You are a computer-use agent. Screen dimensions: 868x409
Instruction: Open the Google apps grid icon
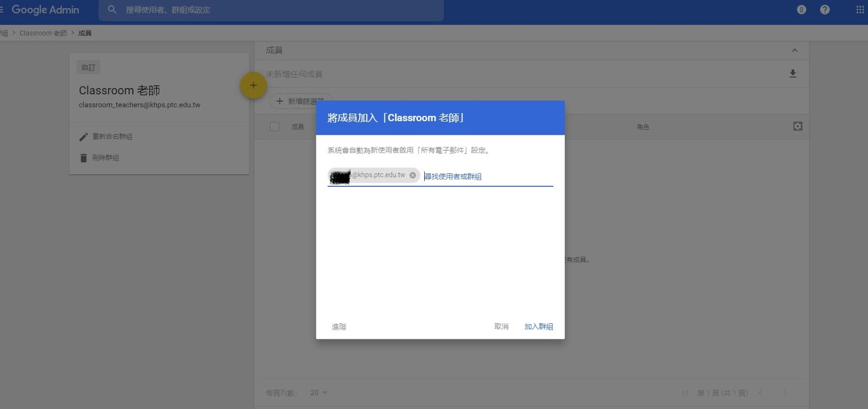860,9
